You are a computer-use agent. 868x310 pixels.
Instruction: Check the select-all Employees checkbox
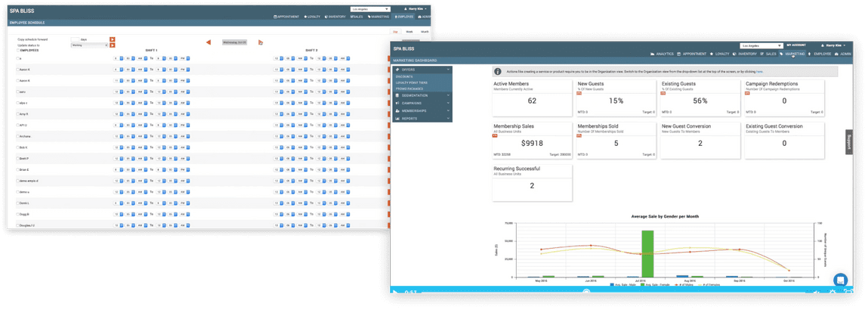pyautogui.click(x=17, y=50)
